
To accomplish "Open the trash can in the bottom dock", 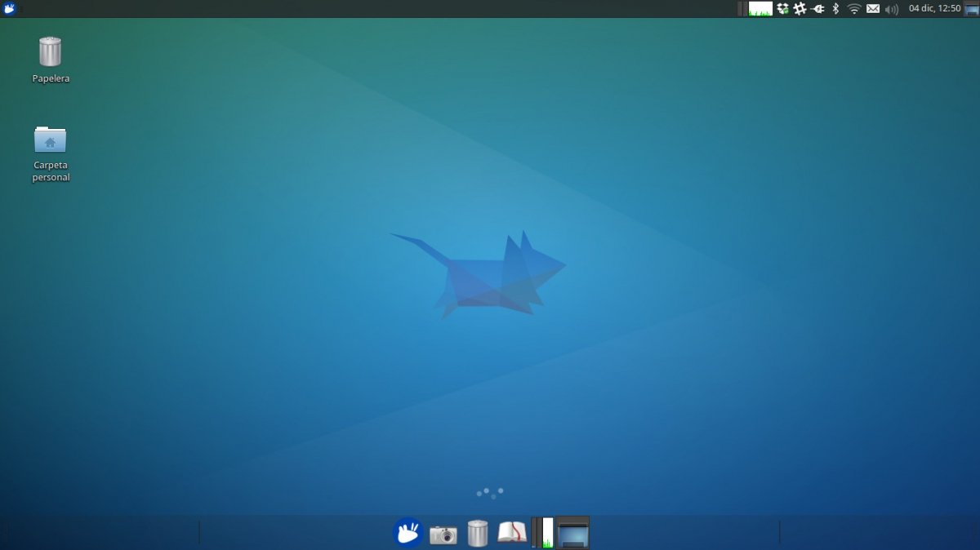I will 478,533.
